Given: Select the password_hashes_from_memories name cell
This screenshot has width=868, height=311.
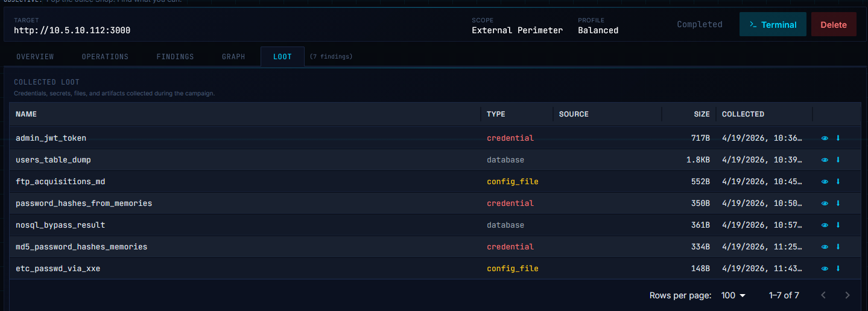Looking at the screenshot, I should pos(84,204).
